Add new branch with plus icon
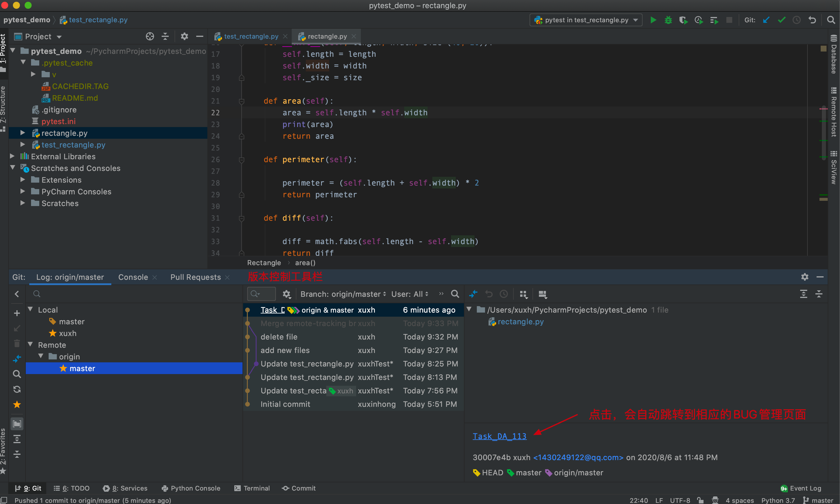Screen dimensions: 840x504 17,313
